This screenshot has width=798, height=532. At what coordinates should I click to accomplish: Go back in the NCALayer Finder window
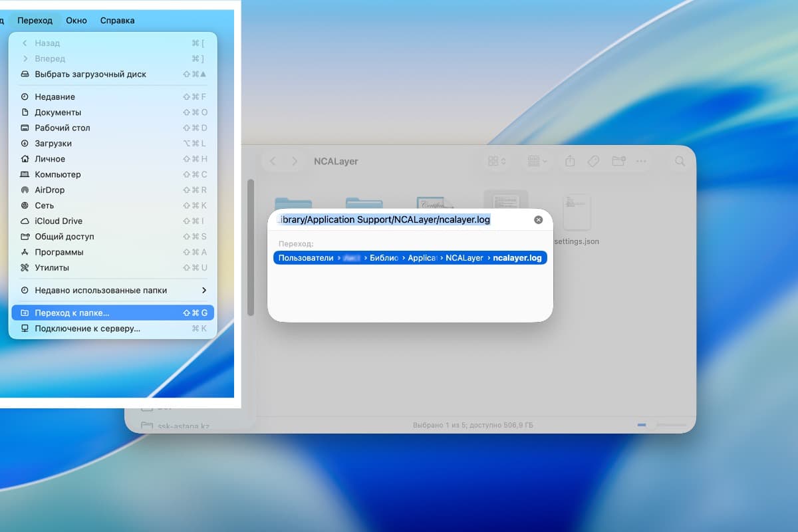pos(272,162)
